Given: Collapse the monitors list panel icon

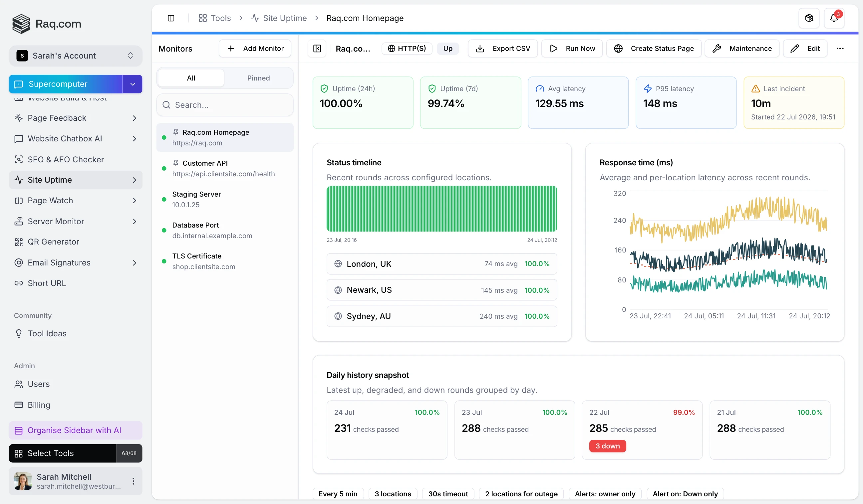Looking at the screenshot, I should click(317, 49).
